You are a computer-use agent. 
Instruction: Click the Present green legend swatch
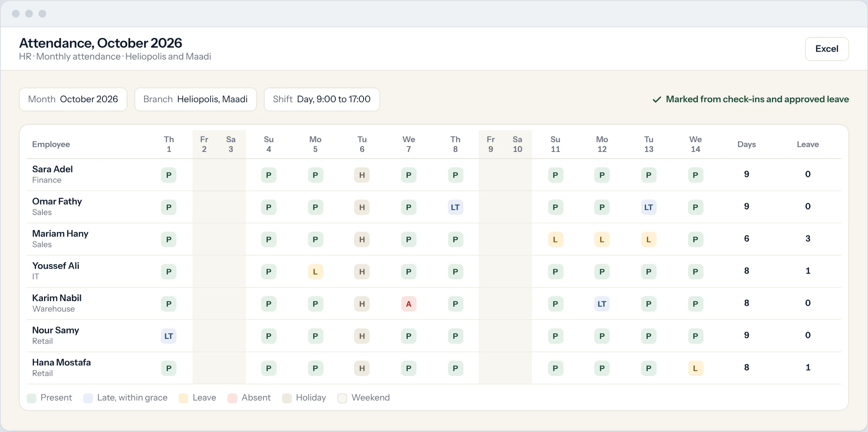click(32, 398)
